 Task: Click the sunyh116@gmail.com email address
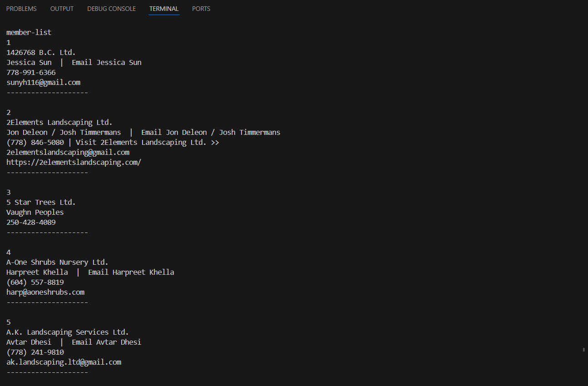click(x=43, y=82)
